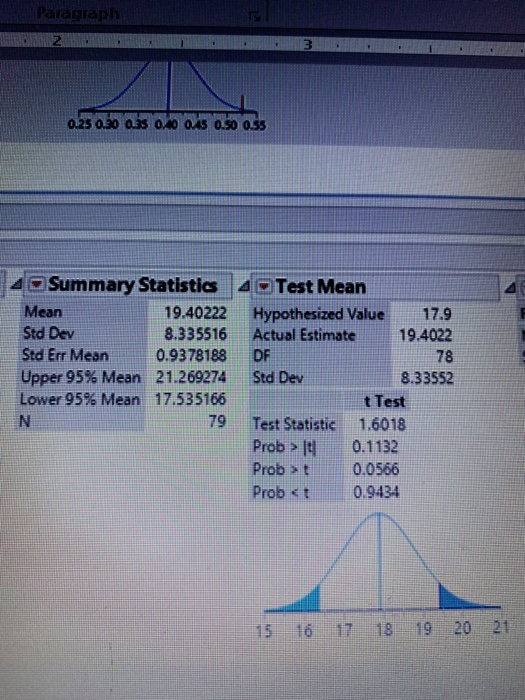Click the t-distribution curve plot

tap(382, 562)
